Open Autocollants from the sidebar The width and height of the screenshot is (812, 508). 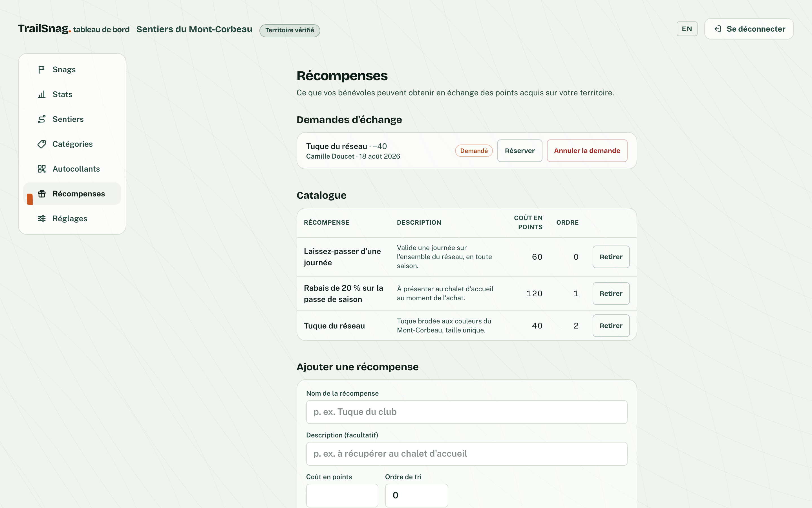72,169
